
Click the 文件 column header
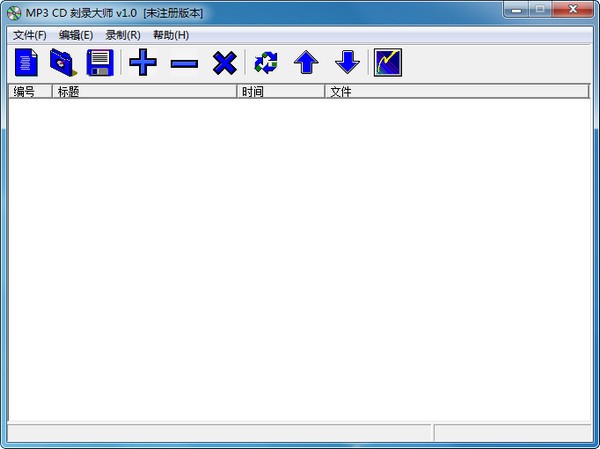tap(457, 92)
